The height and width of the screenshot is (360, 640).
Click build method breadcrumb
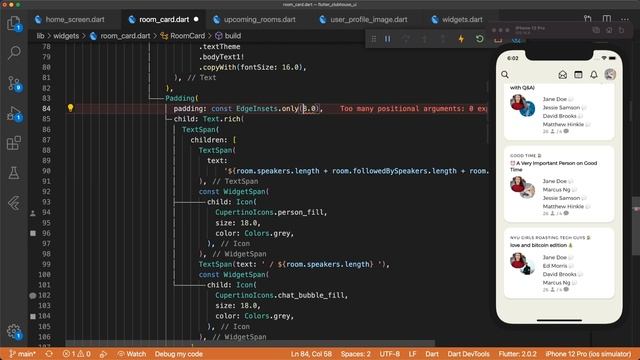pos(233,36)
